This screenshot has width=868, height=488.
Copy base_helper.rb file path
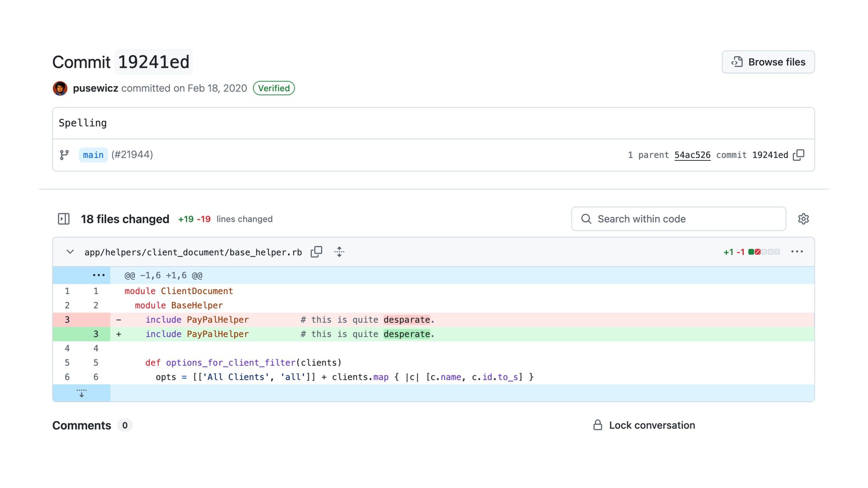click(316, 252)
